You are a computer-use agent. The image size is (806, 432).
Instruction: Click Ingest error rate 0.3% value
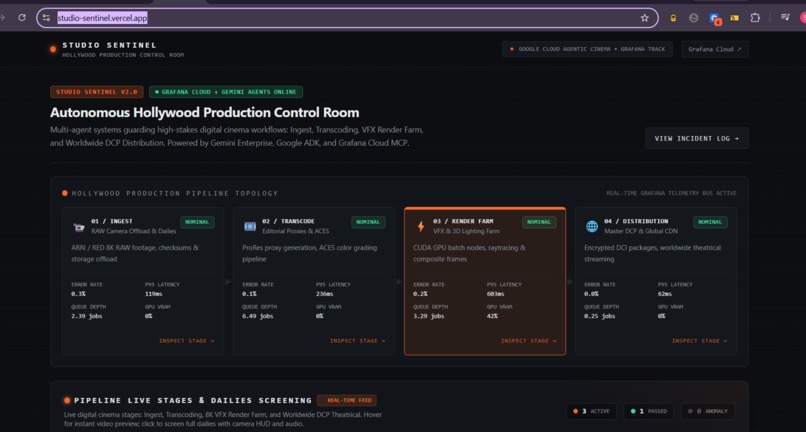pos(78,294)
